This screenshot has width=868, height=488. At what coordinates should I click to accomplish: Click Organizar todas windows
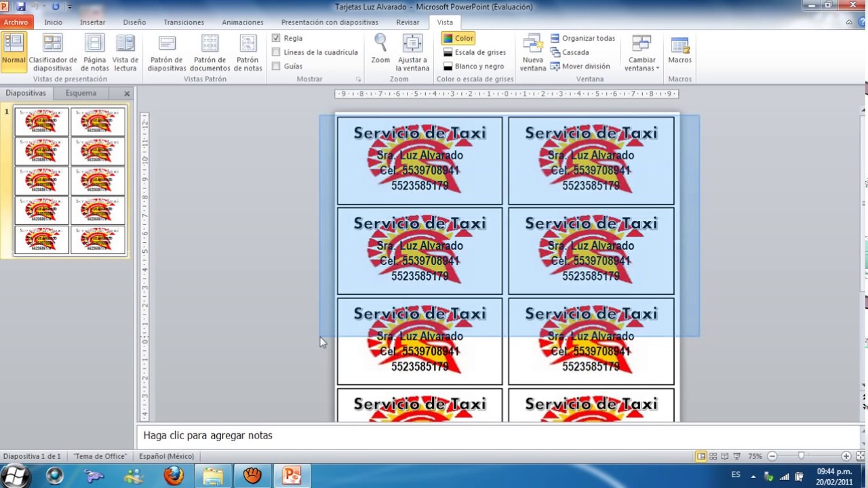(583, 39)
